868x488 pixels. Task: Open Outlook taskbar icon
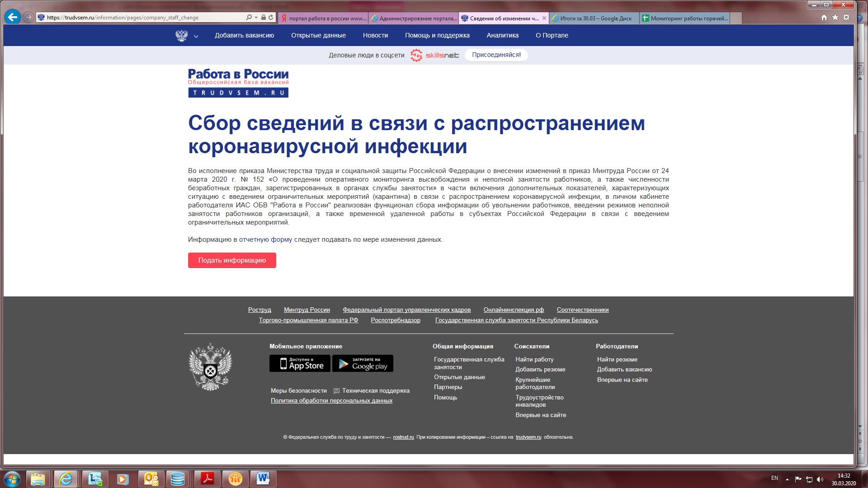point(151,479)
